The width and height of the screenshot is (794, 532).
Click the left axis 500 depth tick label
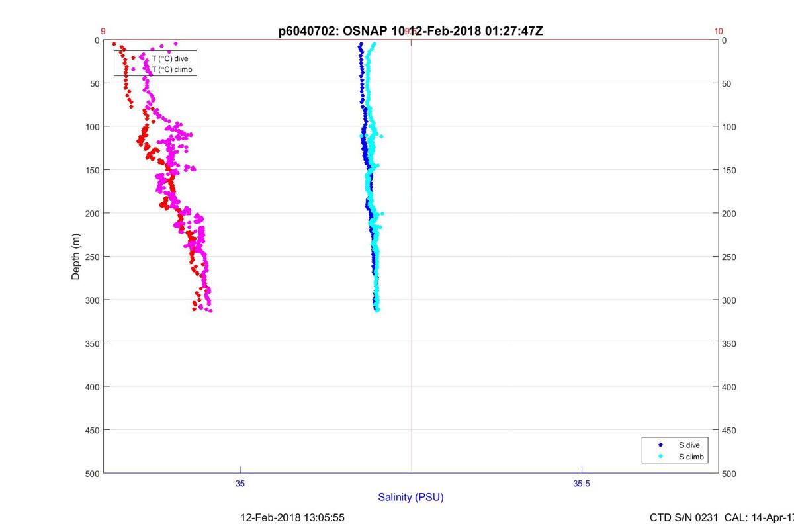click(92, 474)
